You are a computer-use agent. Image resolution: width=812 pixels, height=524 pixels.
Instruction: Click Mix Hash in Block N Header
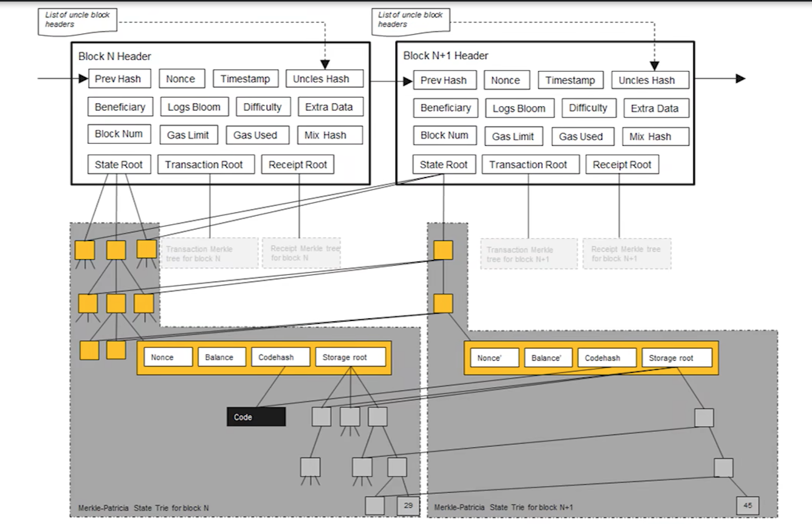pyautogui.click(x=330, y=135)
